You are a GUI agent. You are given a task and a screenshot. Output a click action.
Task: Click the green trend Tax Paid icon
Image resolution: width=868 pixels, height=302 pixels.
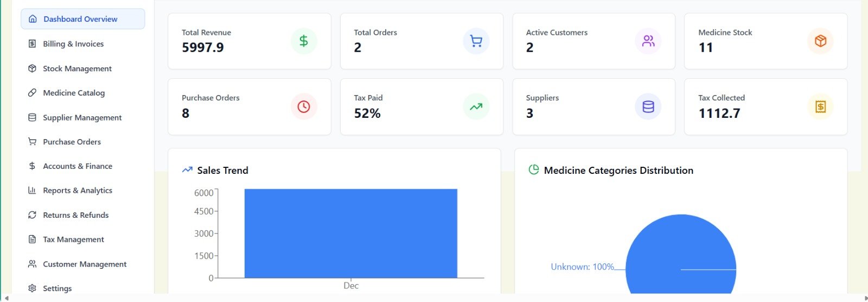[476, 106]
